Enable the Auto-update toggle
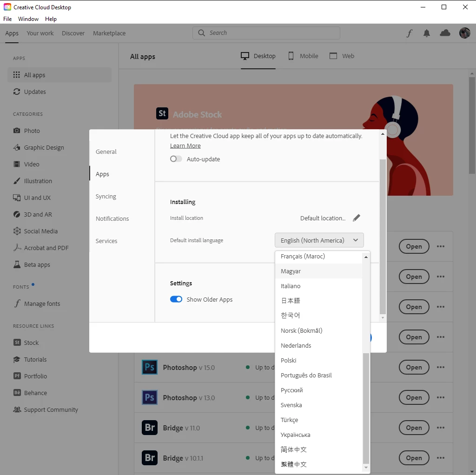Screen dimensions: 476x475 (x=176, y=159)
